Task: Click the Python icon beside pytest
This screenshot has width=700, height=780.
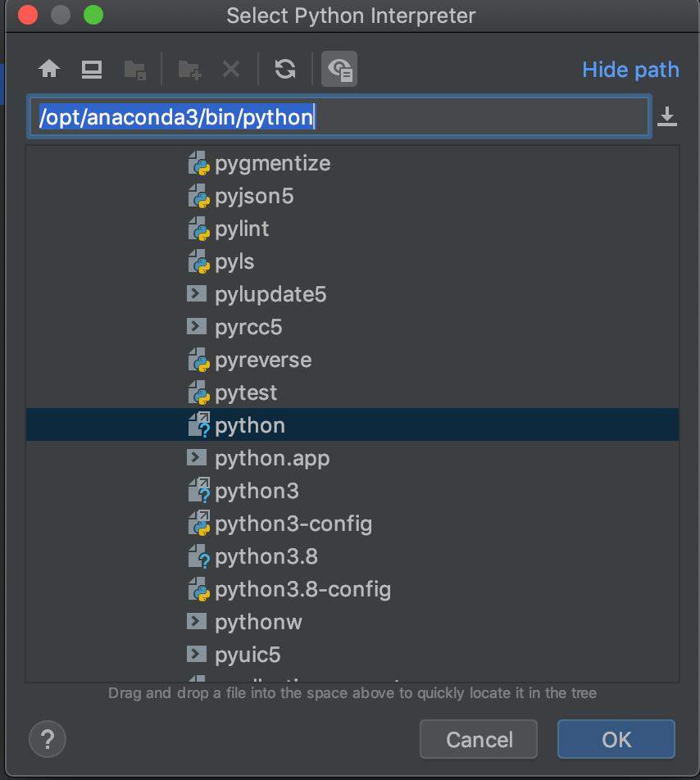Action: (198, 392)
